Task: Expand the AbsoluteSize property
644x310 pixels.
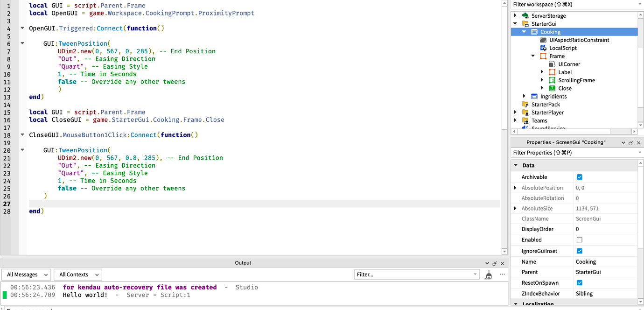Action: click(515, 208)
